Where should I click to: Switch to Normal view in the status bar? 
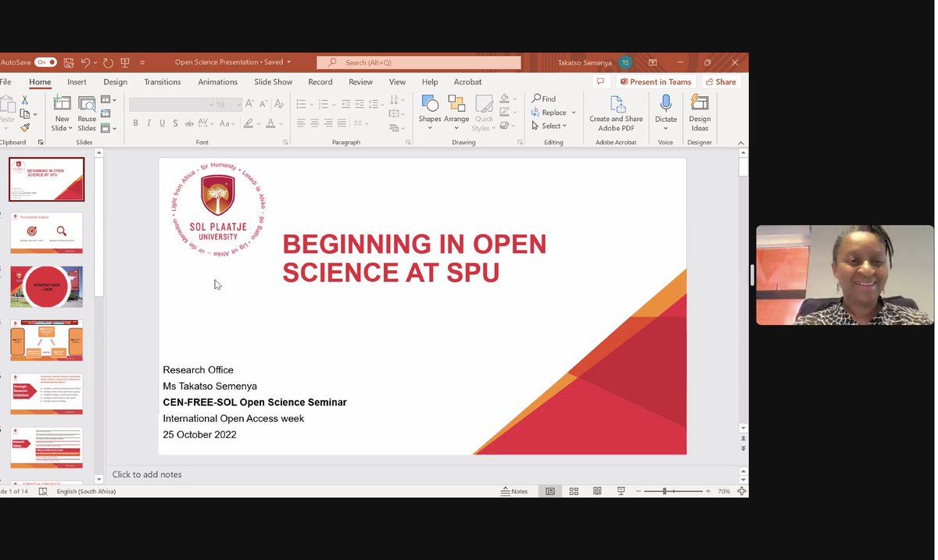click(x=550, y=491)
